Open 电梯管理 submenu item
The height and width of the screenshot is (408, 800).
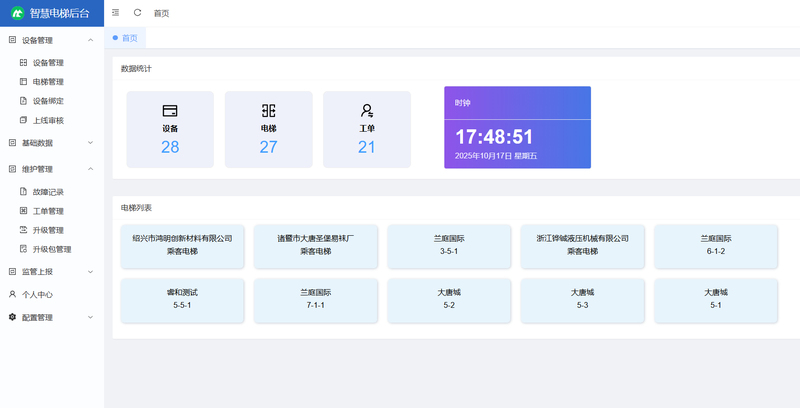pyautogui.click(x=48, y=82)
